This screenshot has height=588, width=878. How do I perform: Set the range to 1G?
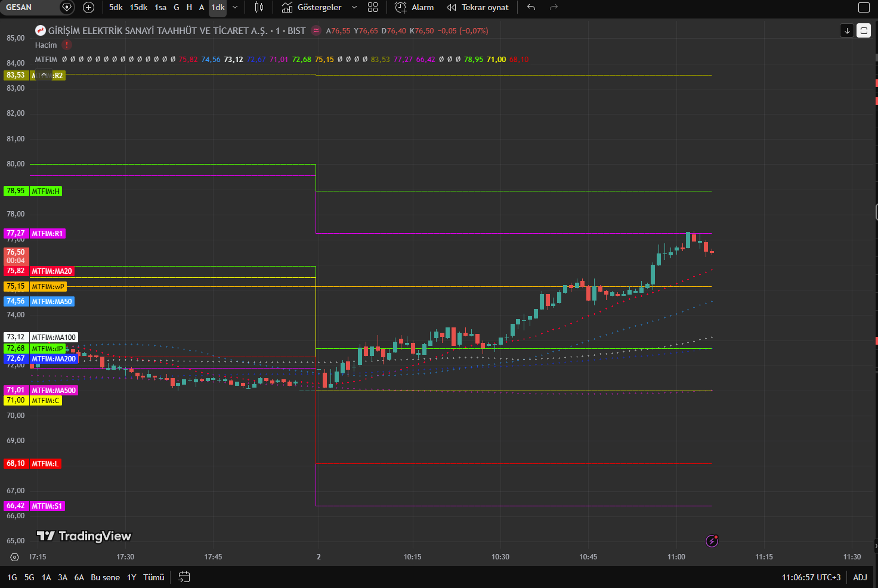point(12,577)
